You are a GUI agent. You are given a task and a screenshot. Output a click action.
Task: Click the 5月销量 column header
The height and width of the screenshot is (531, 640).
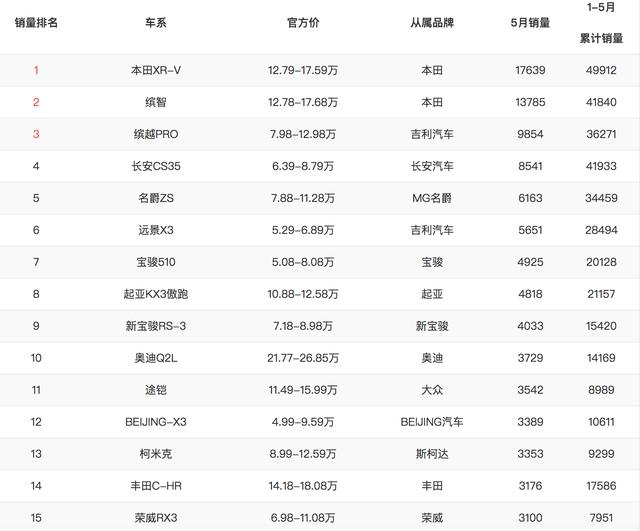pos(530,23)
